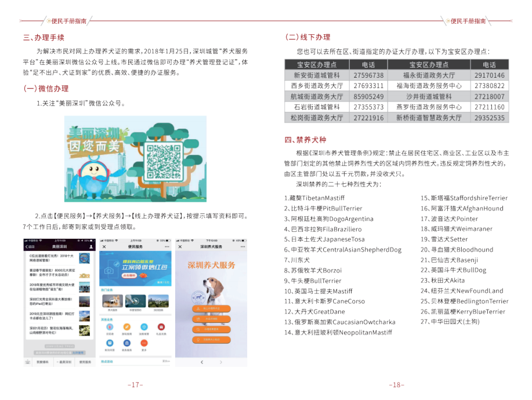The height and width of the screenshot is (400, 532).
Task: Select the 养犬服务 dog thumbnail card
Action: pyautogui.click(x=112, y=301)
